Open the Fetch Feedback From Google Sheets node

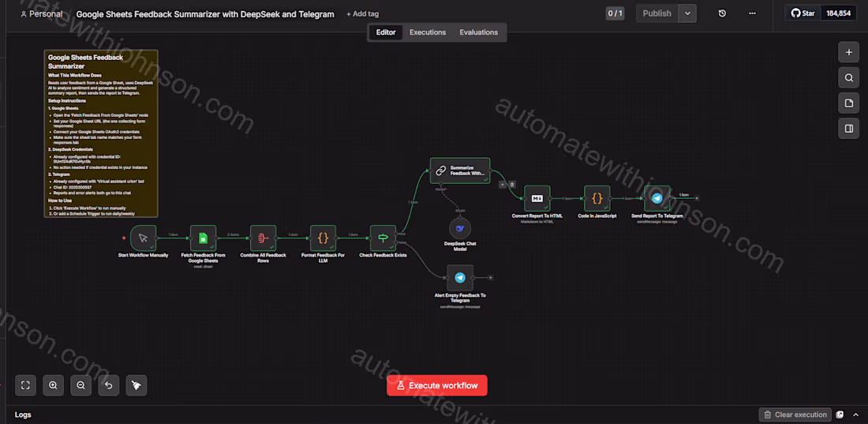203,238
